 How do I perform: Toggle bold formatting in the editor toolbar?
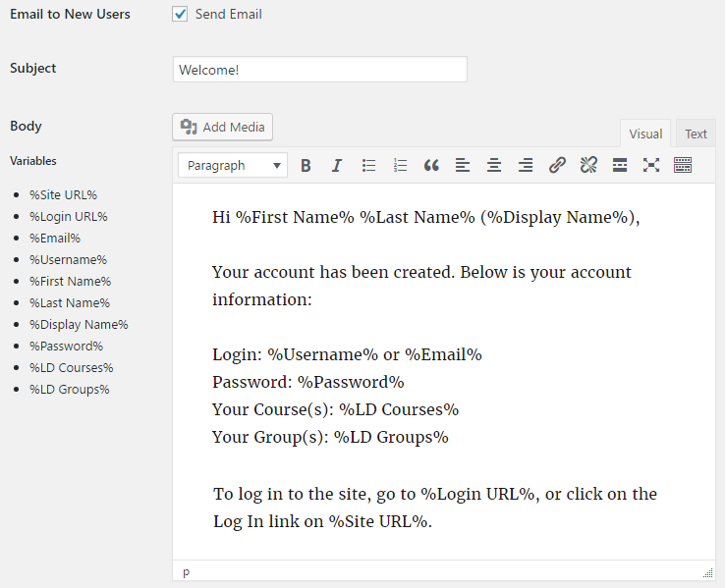pyautogui.click(x=306, y=166)
